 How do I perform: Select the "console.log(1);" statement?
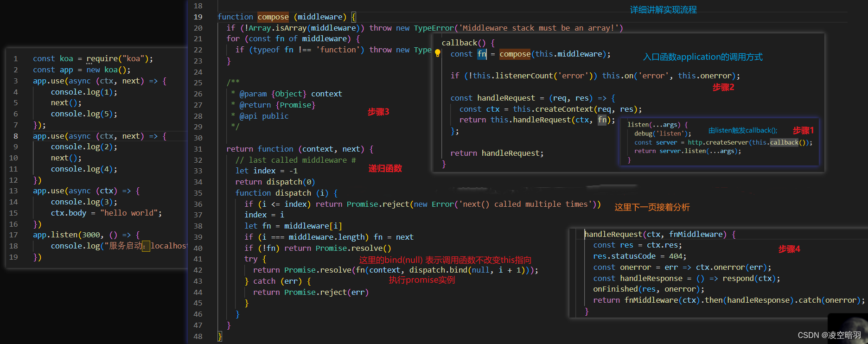coord(84,92)
